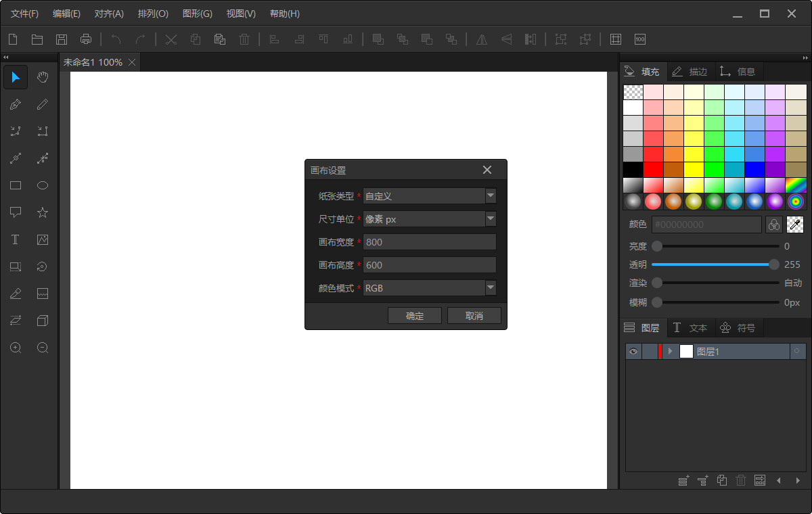Screen dimensions: 812x514
Task: Open the 纸张类型 dropdown
Action: click(491, 196)
